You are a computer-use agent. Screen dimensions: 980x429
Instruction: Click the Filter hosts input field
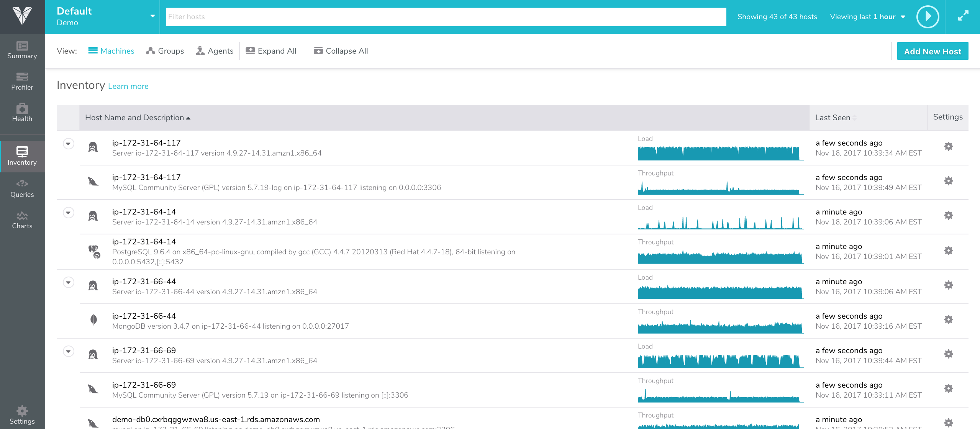tap(446, 17)
